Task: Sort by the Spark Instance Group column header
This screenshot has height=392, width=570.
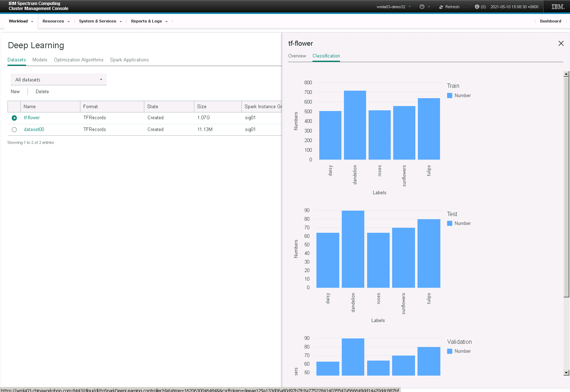Action: (262, 107)
